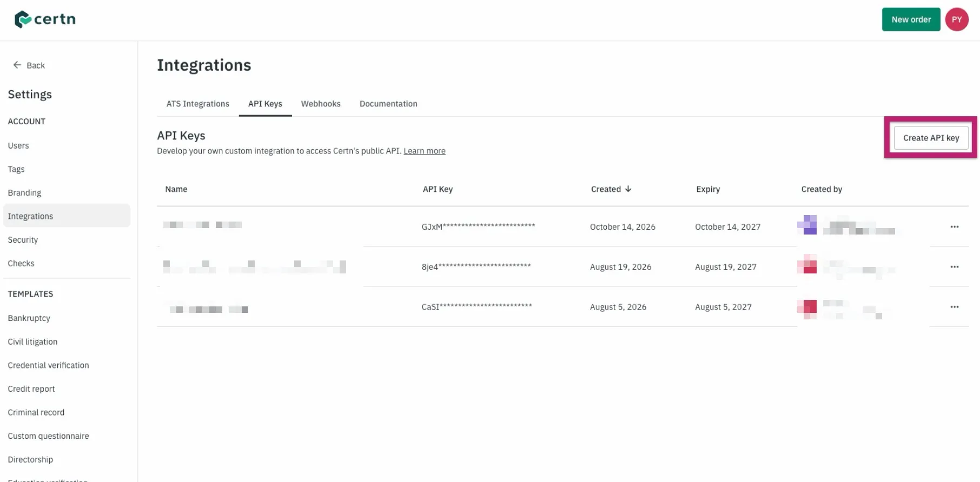980x482 pixels.
Task: Select the CaSI masked API key
Action: [476, 306]
